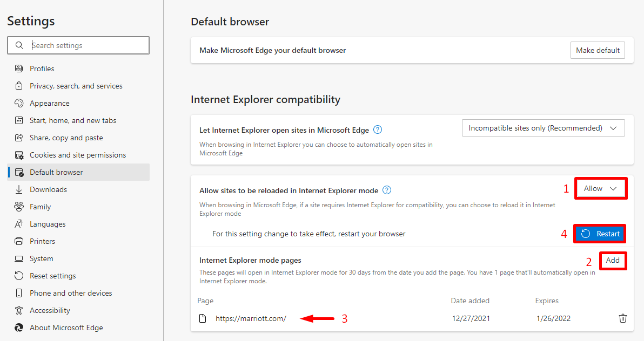Click the Expires column header
The height and width of the screenshot is (341, 644).
(547, 301)
